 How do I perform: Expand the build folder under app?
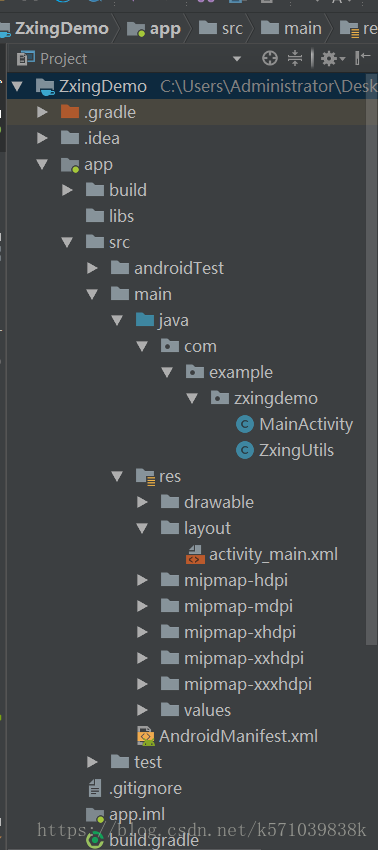(67, 190)
